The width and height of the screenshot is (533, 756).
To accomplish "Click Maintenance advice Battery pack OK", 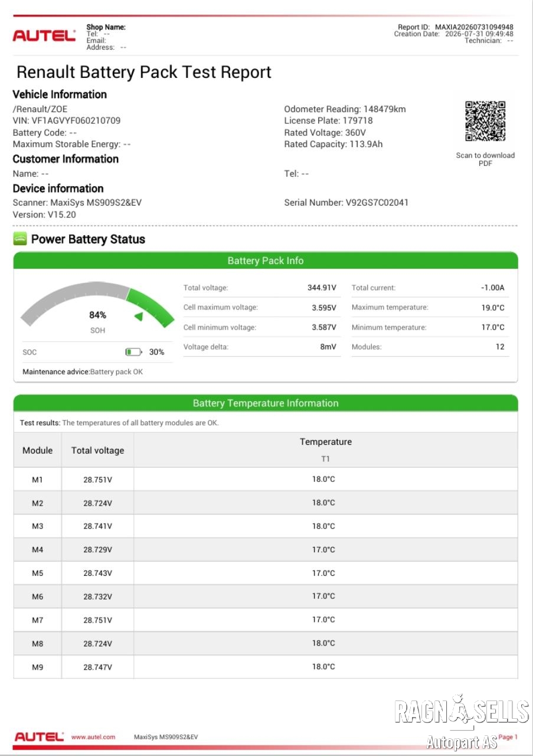I will (83, 372).
